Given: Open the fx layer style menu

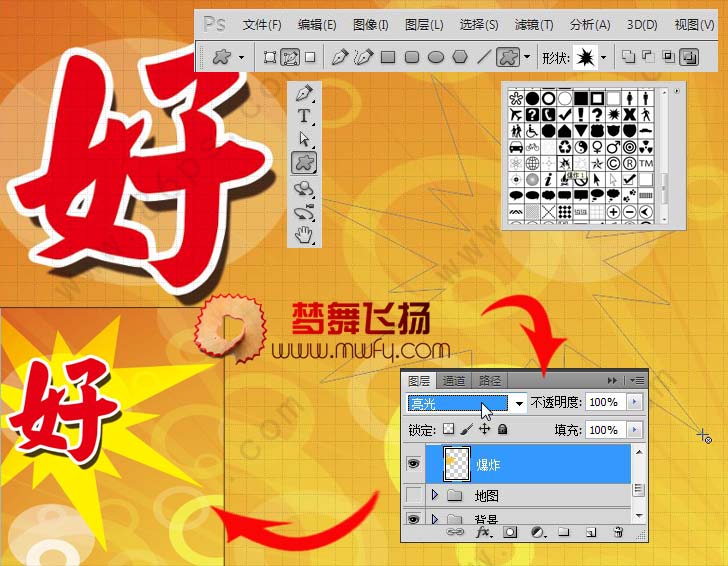Looking at the screenshot, I should click(484, 532).
